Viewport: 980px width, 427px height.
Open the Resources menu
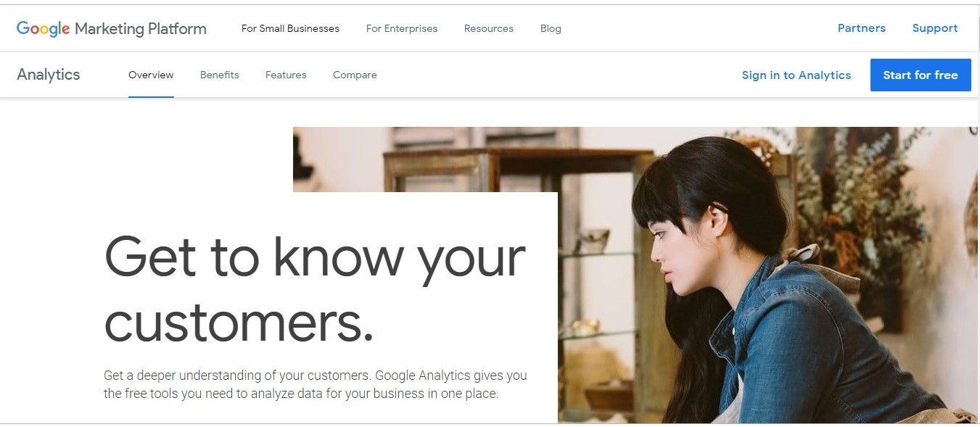tap(489, 29)
